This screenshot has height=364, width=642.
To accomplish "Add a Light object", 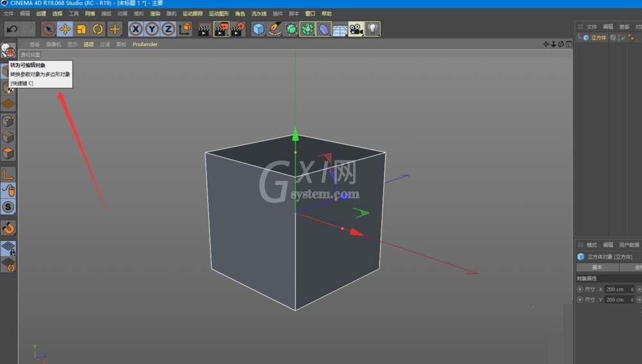I will (x=372, y=29).
